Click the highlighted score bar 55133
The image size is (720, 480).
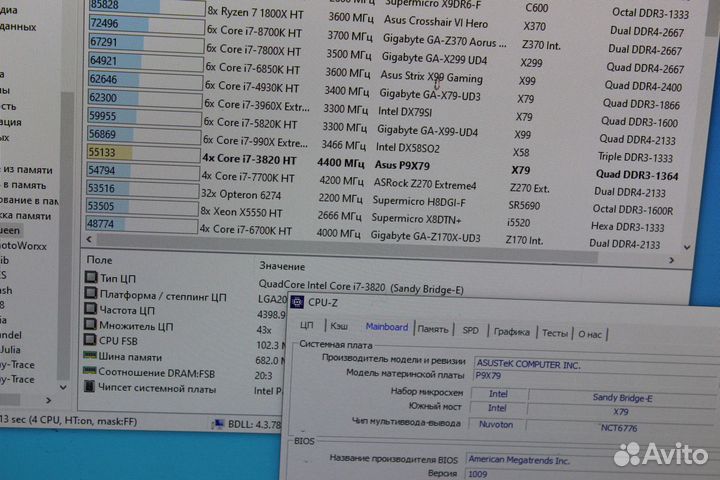[143, 152]
